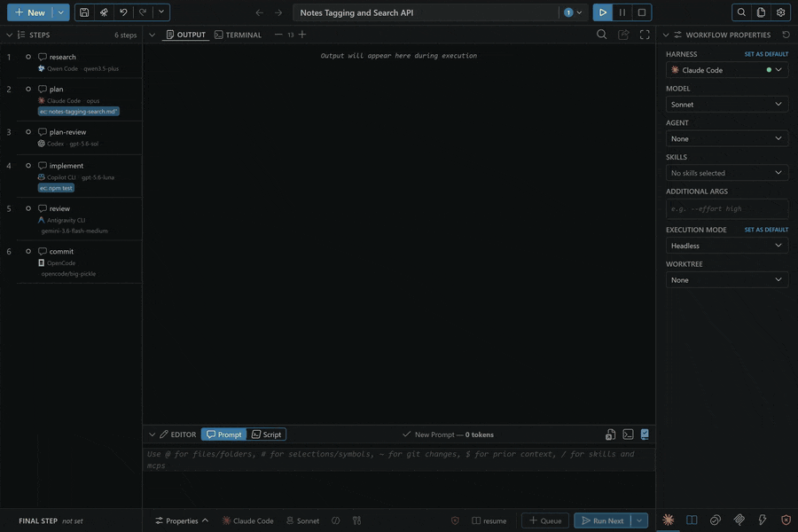Click the New workflow button
Screen dimensions: 798x532
tap(30, 12)
